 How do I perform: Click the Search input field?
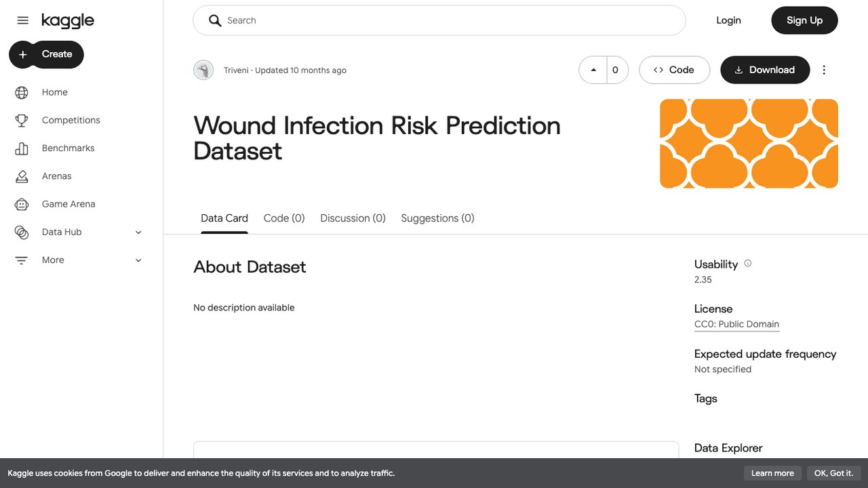click(439, 20)
